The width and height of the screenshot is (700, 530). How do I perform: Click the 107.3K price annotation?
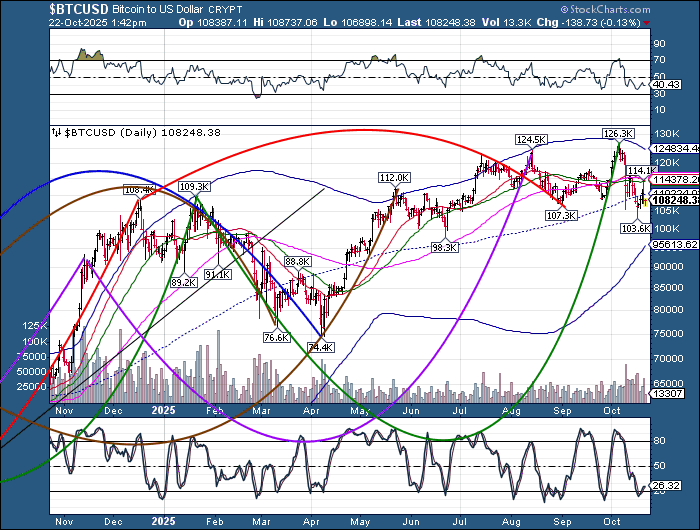coord(562,215)
